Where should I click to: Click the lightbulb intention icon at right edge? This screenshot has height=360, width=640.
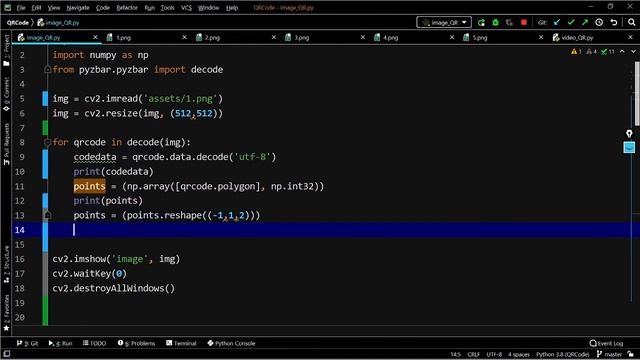[629, 133]
